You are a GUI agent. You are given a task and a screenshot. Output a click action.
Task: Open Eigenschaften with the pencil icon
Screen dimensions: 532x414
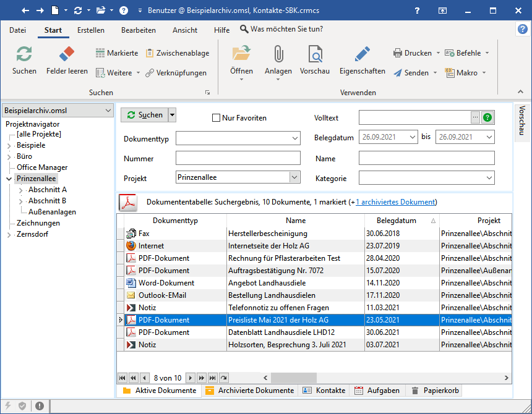[x=362, y=54]
